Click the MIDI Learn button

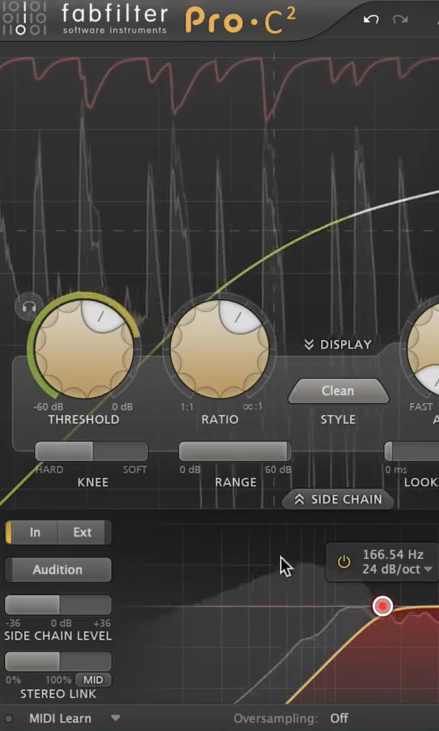click(60, 718)
